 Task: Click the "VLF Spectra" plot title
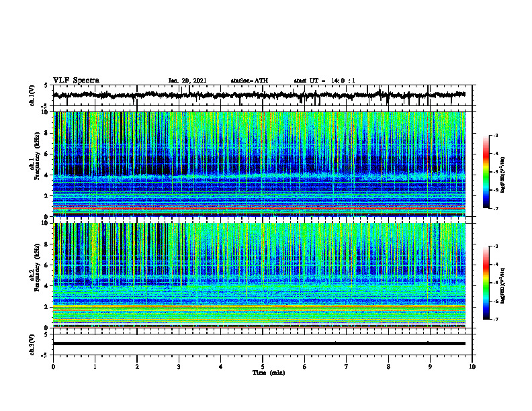pos(76,81)
